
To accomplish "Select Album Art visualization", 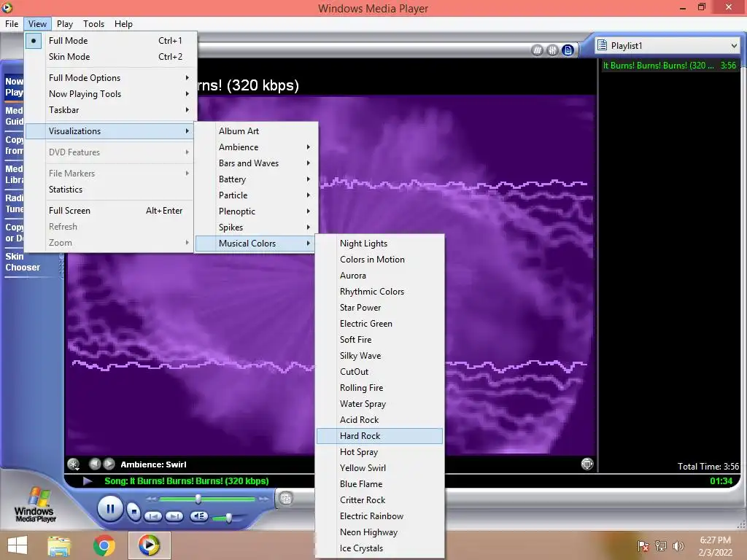I will coord(256,131).
